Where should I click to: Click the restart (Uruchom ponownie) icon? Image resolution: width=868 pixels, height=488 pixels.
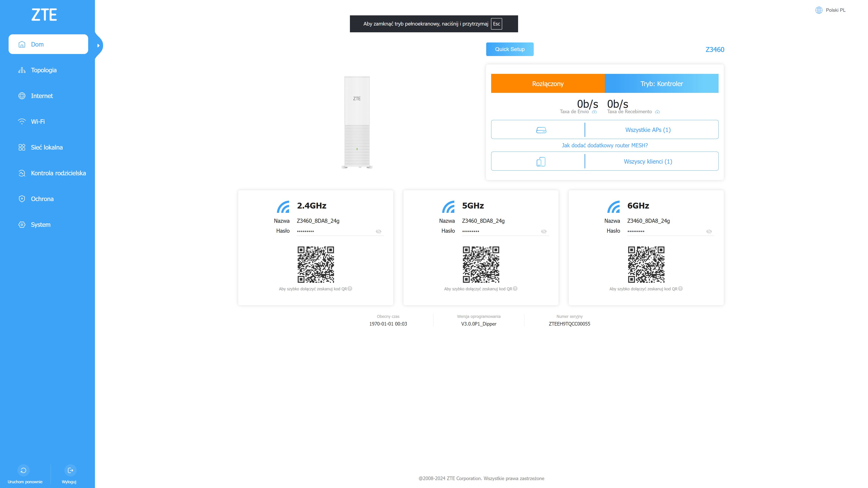(23, 470)
